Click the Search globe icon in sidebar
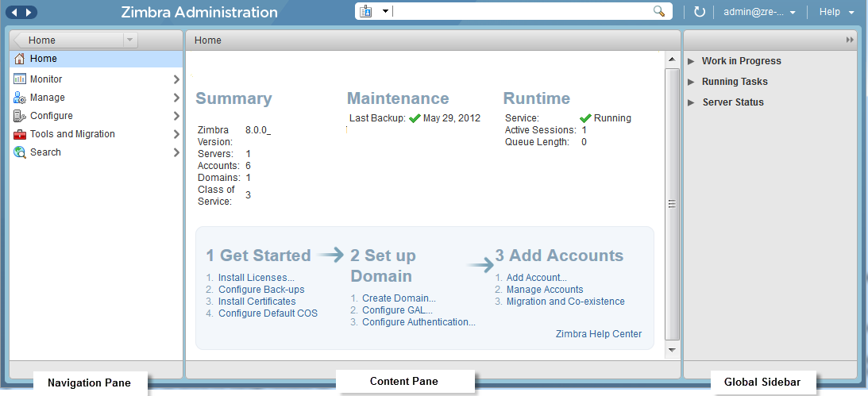 click(20, 152)
